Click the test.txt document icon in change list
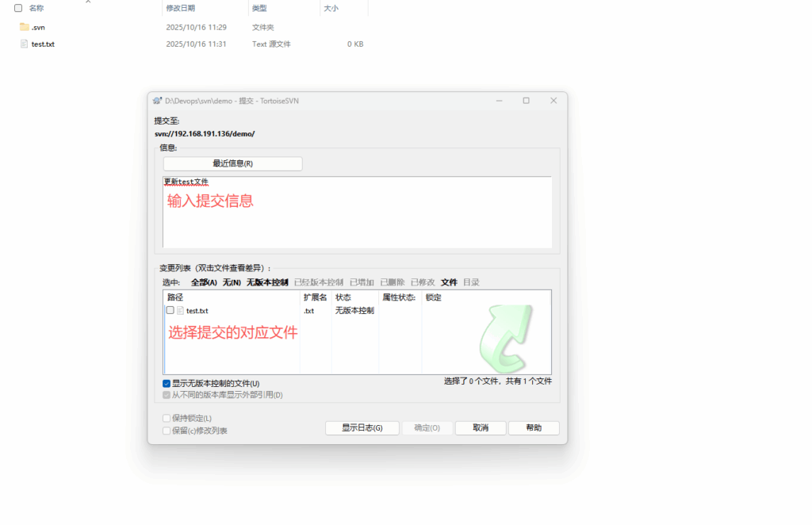This screenshot has height=525, width=812. [180, 311]
